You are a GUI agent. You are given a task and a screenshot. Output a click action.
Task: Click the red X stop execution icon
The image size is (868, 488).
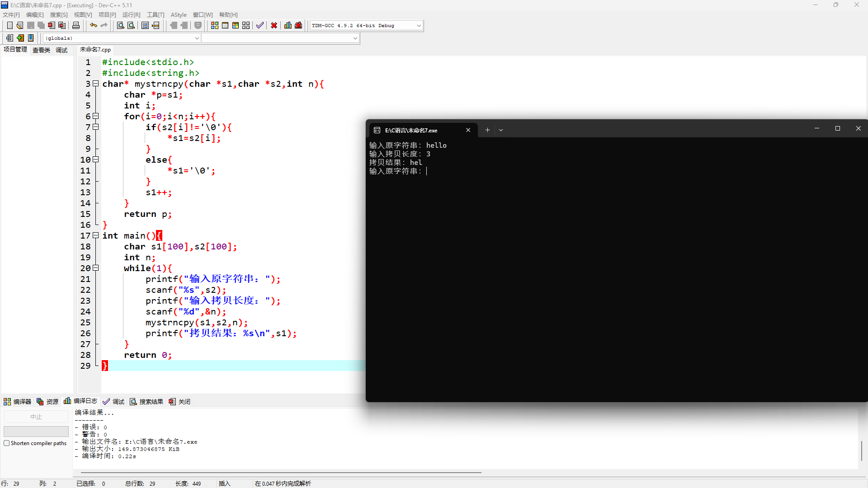tap(274, 25)
